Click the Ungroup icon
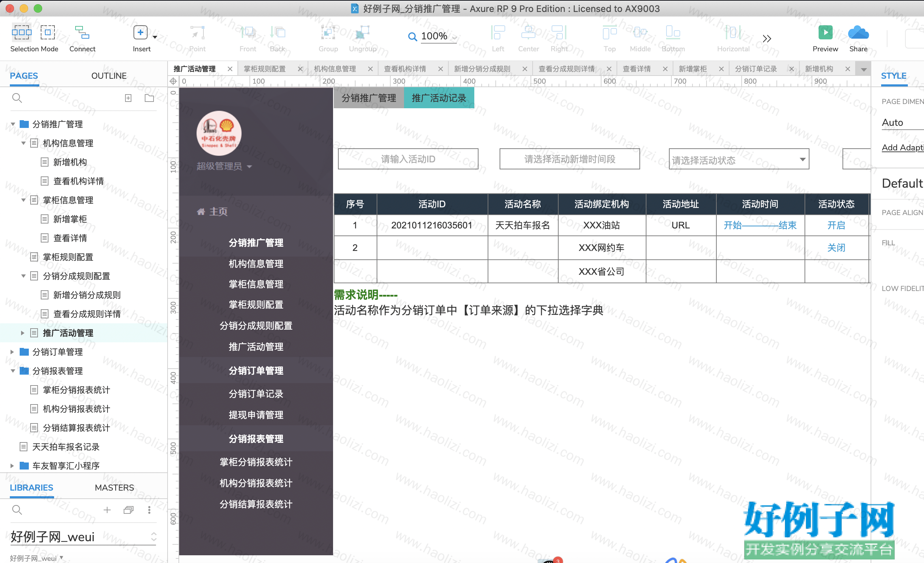 [362, 33]
